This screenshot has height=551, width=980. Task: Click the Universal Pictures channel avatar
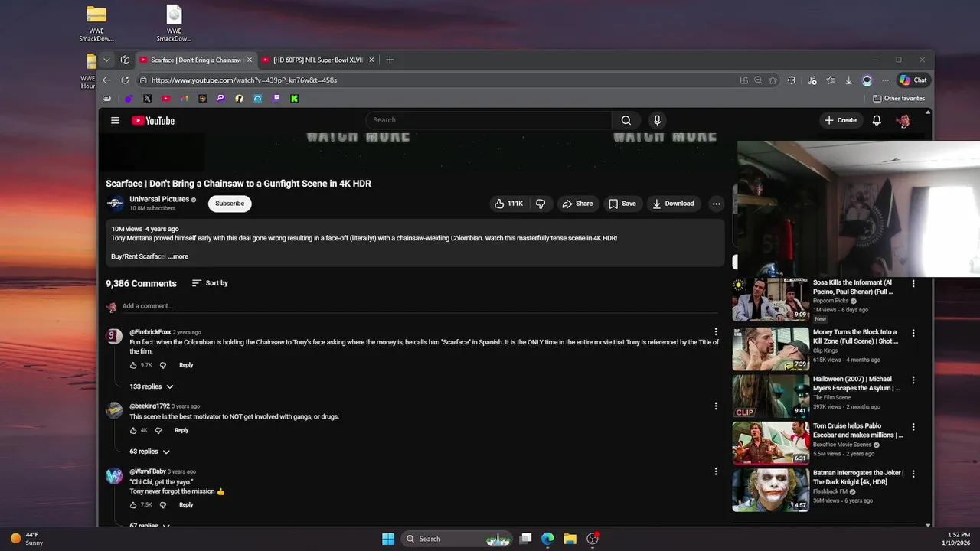click(115, 204)
